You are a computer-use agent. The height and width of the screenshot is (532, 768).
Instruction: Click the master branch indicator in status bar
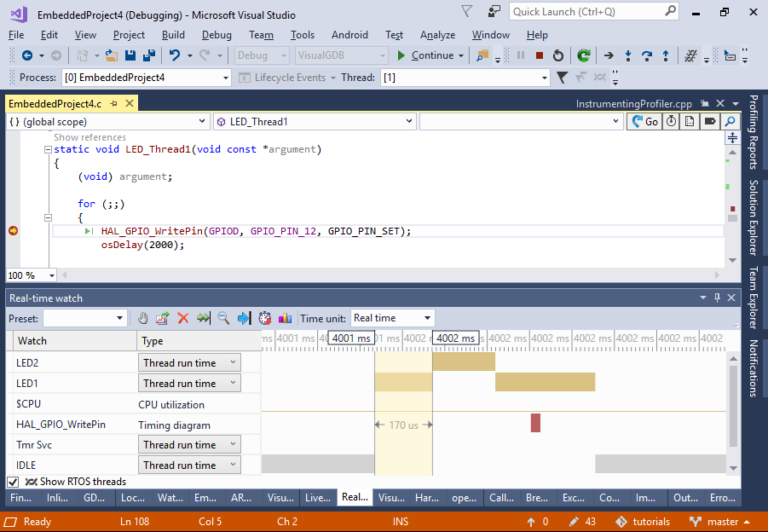click(x=720, y=522)
